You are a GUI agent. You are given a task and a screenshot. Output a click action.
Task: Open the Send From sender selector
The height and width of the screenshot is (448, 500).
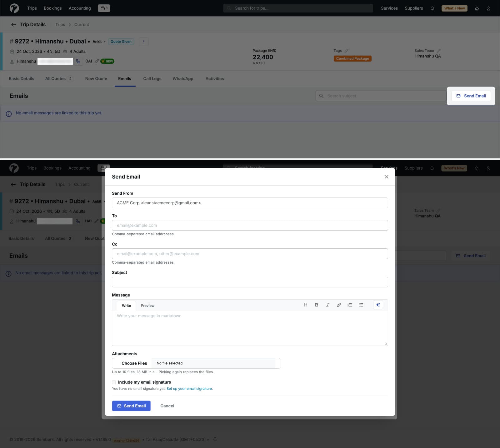pyautogui.click(x=250, y=203)
